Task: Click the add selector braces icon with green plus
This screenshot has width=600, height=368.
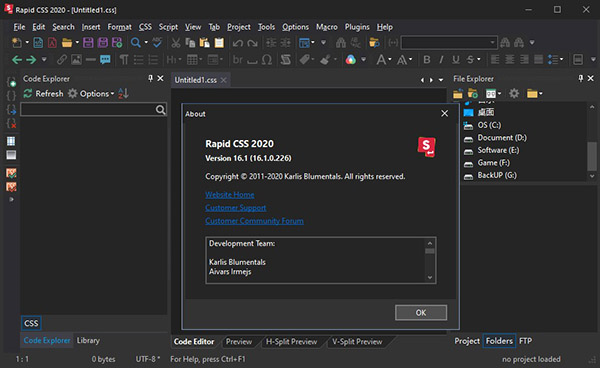Action: (11, 81)
